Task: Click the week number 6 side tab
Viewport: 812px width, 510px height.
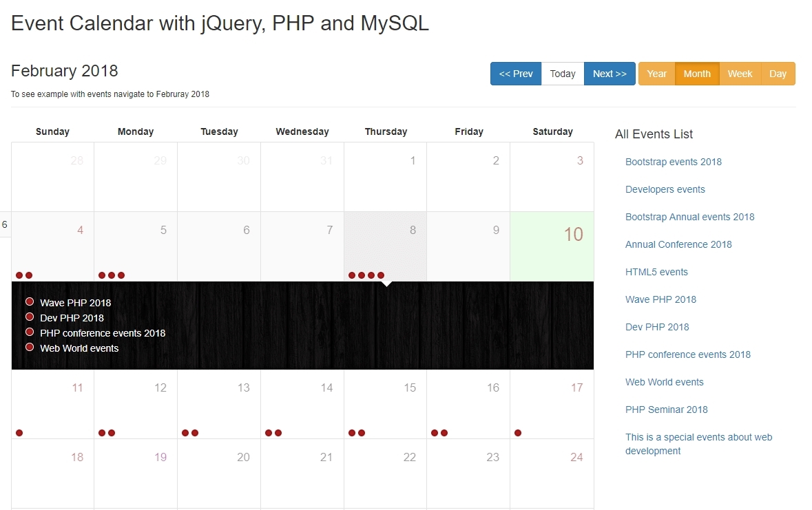Action: pos(5,224)
